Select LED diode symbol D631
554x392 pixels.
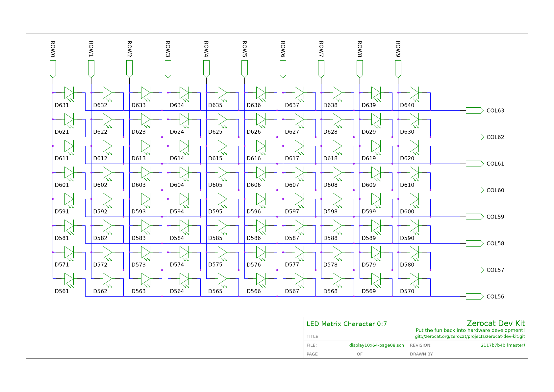tap(69, 93)
